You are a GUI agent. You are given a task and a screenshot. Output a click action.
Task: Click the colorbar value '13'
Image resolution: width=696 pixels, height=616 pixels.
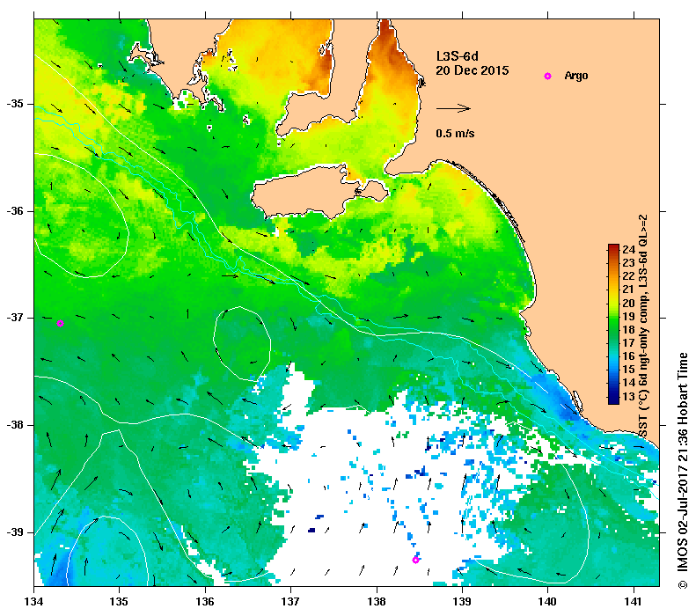[x=628, y=396]
